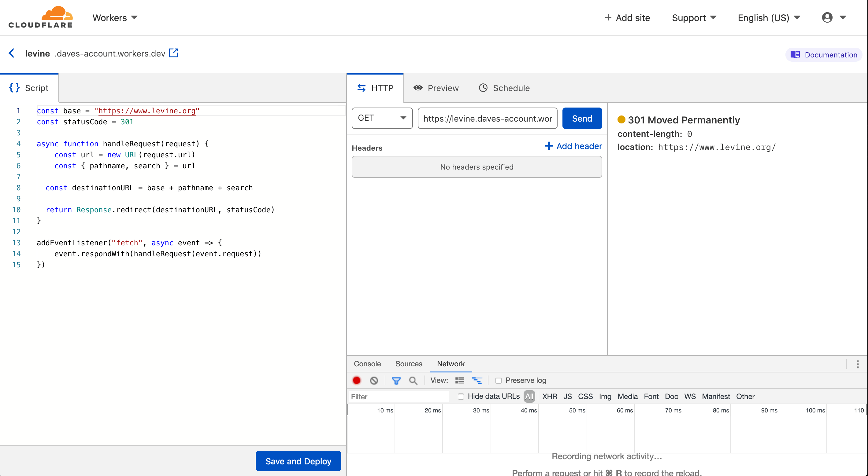Screen dimensions: 868x476
Task: Check the Hide data URLs checkbox
Action: 461,396
